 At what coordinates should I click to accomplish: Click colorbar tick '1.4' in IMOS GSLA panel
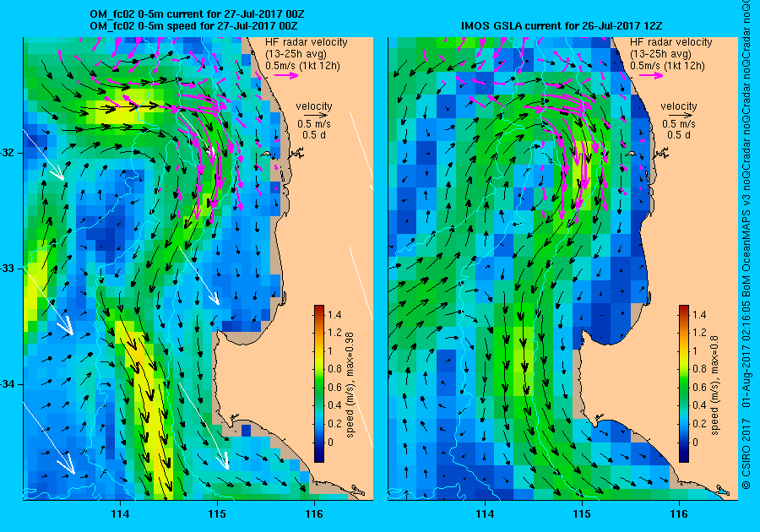pyautogui.click(x=699, y=315)
